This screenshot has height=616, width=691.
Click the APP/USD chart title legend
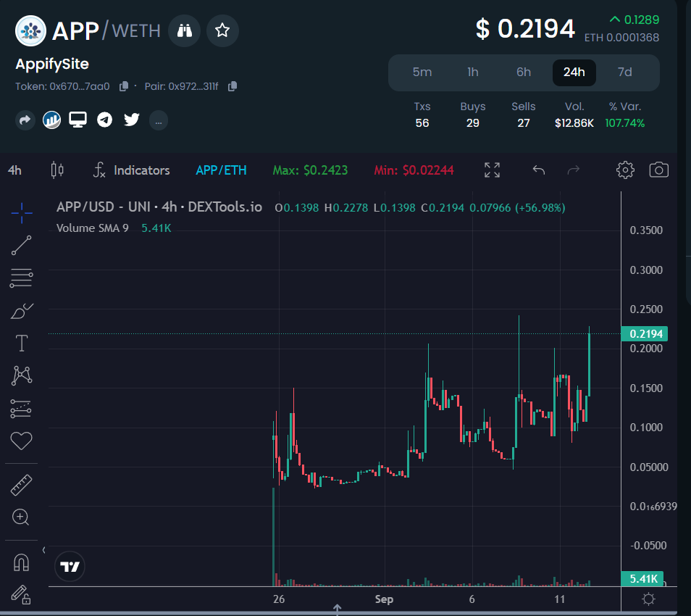(159, 207)
